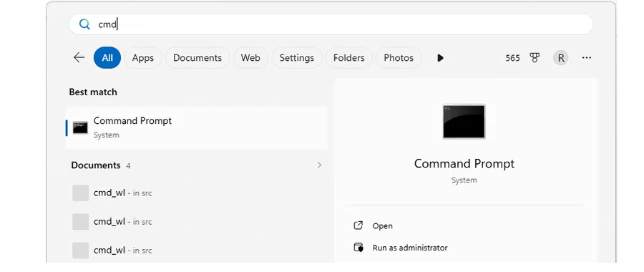Click the 565 rewards points
The width and height of the screenshot is (644, 272).
point(512,58)
